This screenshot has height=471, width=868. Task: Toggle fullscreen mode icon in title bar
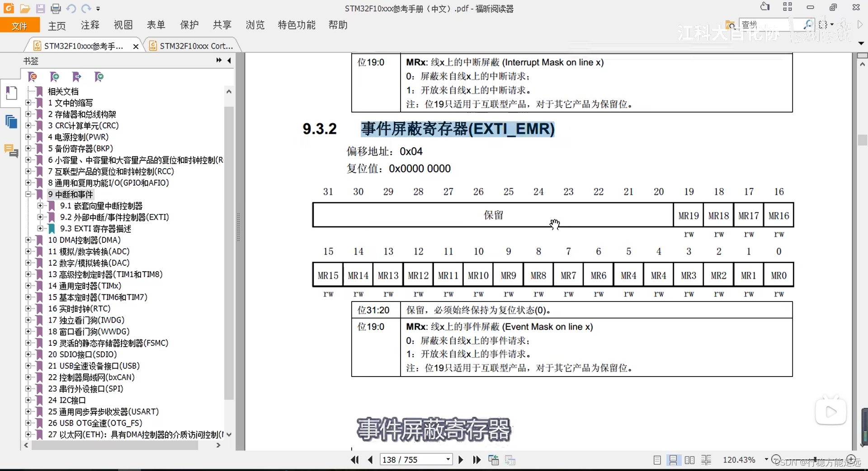point(788,7)
